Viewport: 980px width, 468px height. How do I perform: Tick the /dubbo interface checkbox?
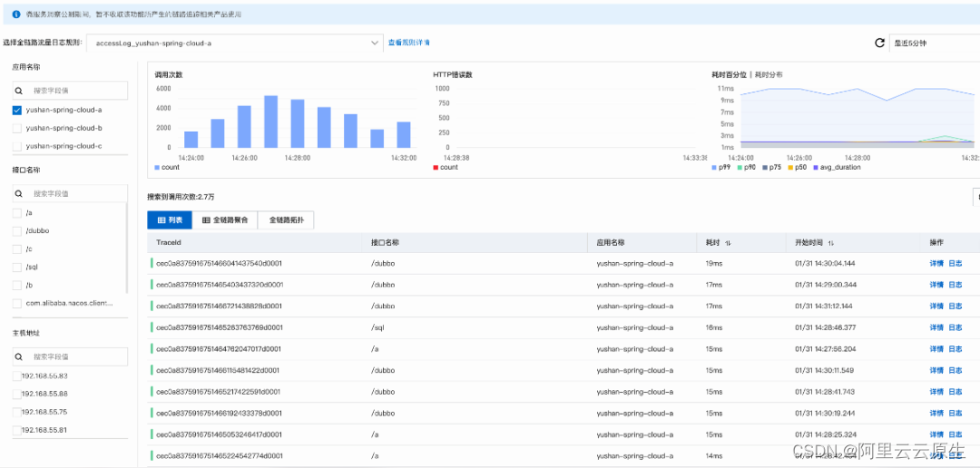pyautogui.click(x=17, y=231)
